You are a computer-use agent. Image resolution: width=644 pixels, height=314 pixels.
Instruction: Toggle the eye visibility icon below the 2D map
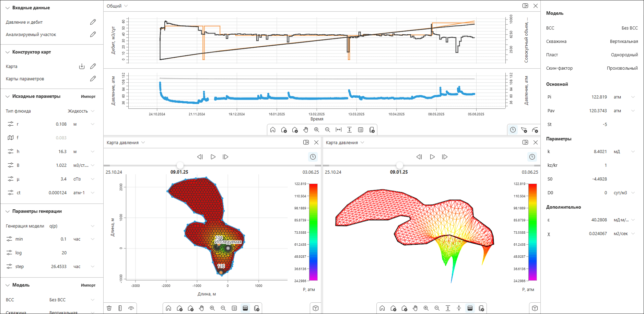click(x=131, y=308)
